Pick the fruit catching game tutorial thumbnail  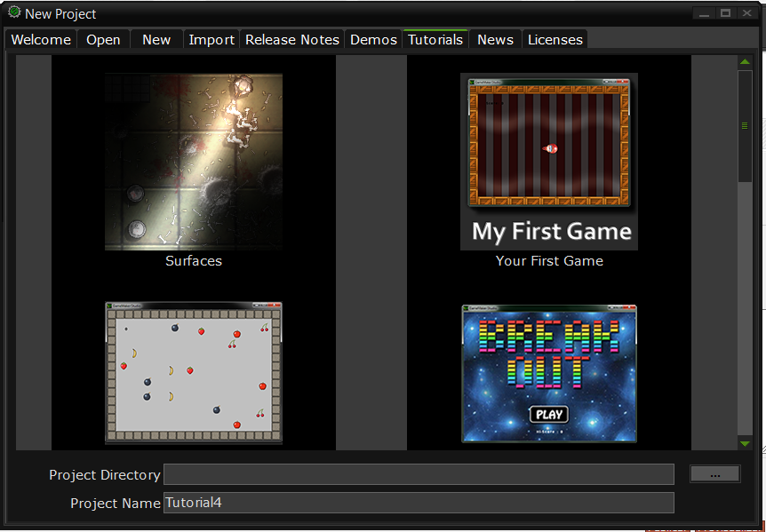pos(194,373)
